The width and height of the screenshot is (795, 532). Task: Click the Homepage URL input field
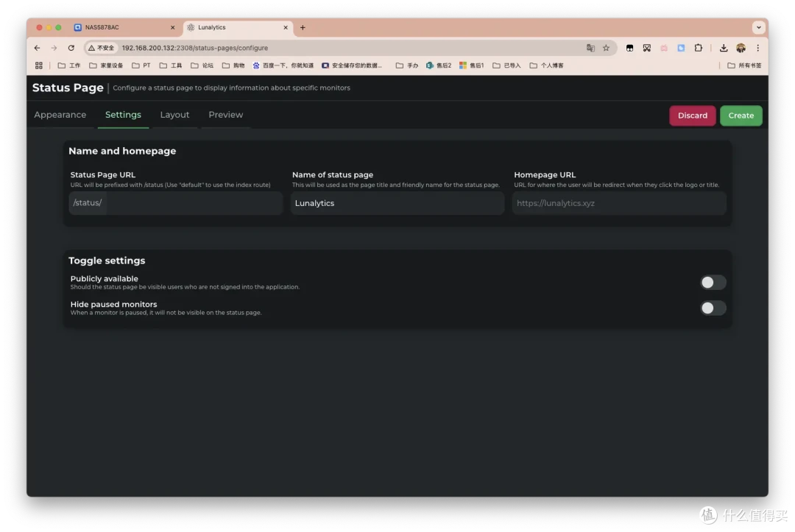point(619,202)
